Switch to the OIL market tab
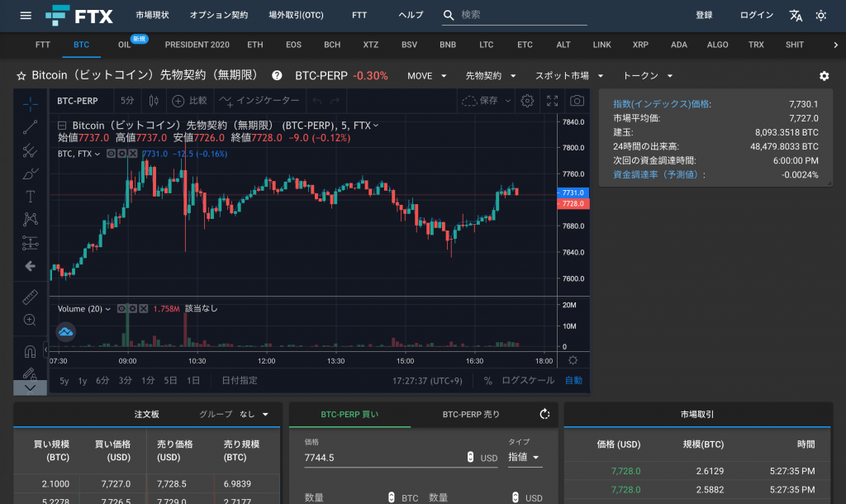 pyautogui.click(x=125, y=45)
